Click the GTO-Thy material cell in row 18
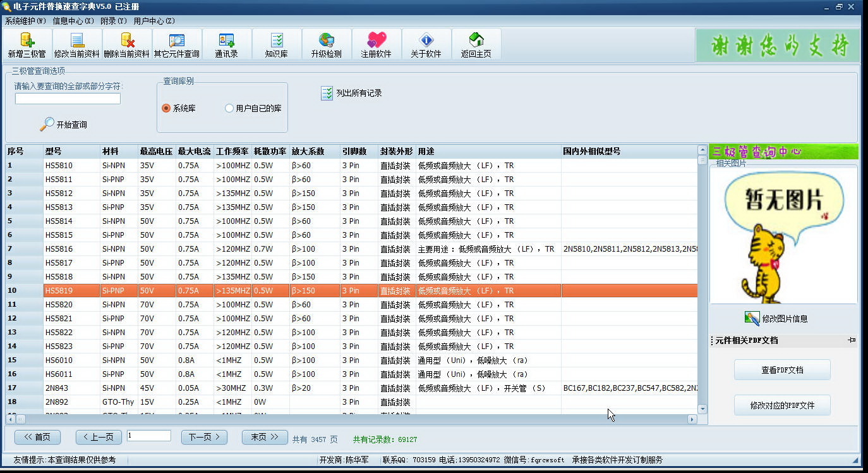 (119, 402)
